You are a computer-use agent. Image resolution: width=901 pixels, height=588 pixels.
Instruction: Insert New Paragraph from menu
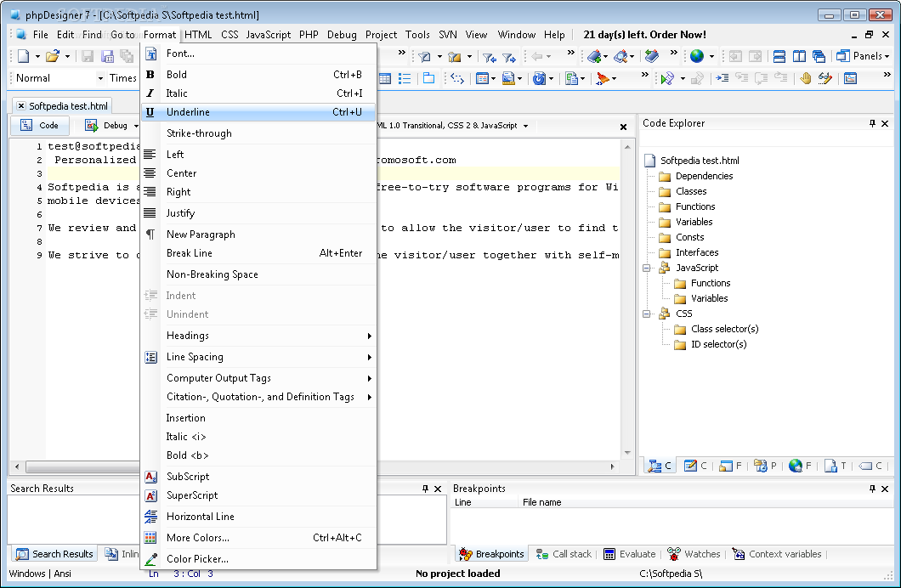(258, 235)
